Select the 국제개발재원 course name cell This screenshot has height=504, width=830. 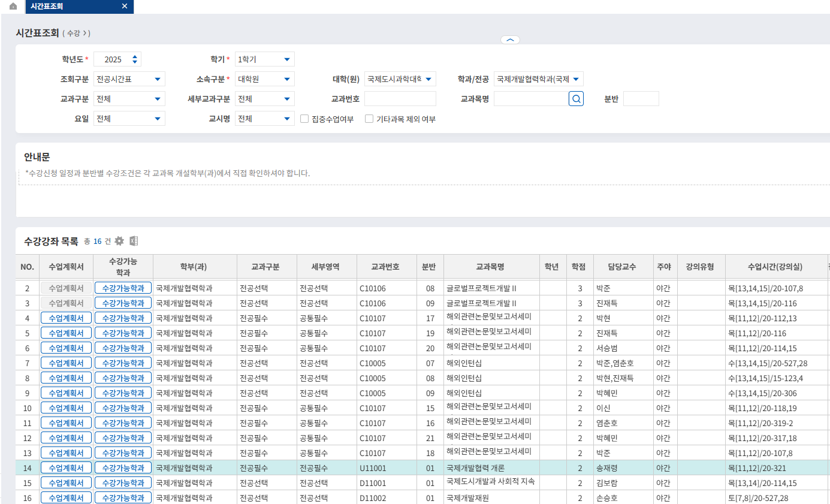[491, 497]
